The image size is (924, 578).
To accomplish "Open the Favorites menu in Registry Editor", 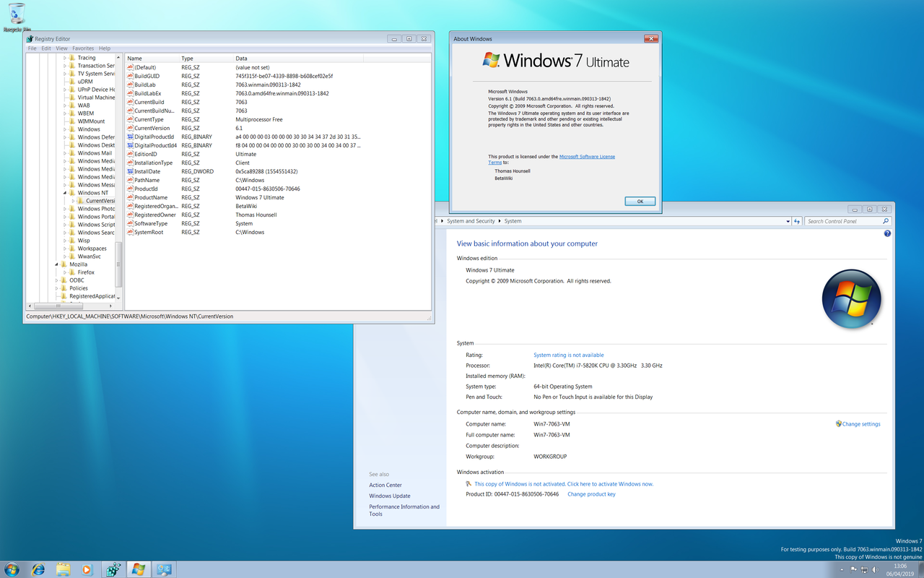I will click(x=83, y=48).
